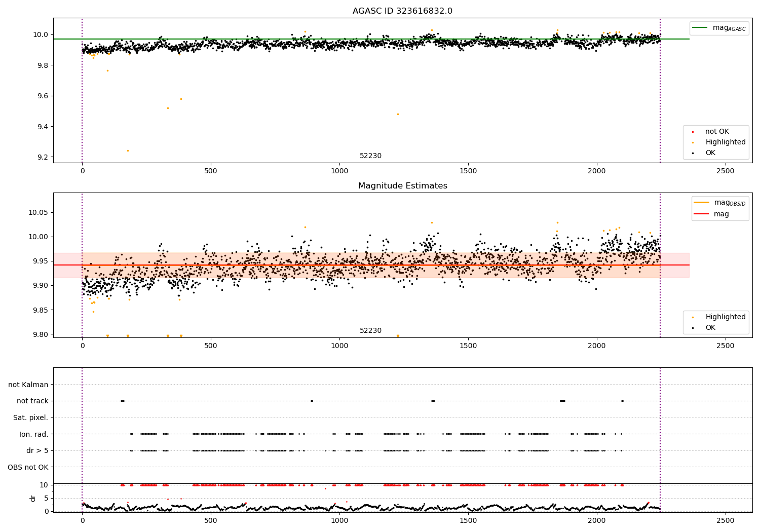The width and height of the screenshot is (760, 532).
Task: Click the 'AGASC ID 323616832.0' plot title
Action: pyautogui.click(x=402, y=11)
